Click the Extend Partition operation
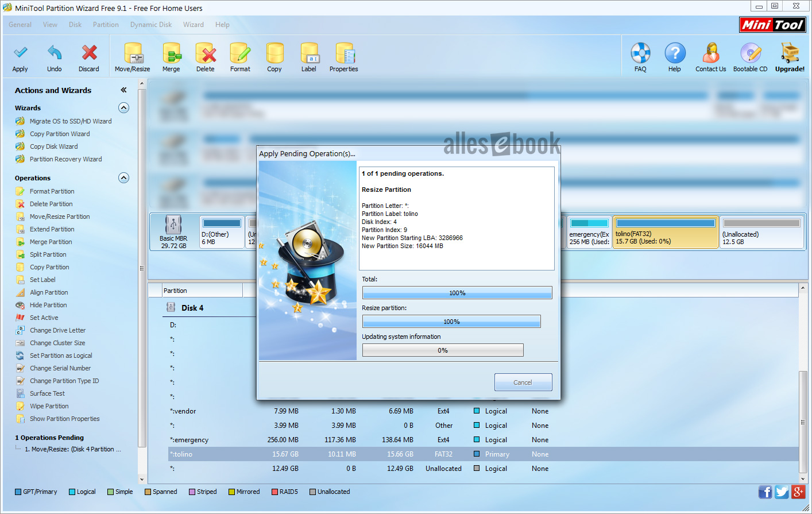Screen dimensions: 812x514 click(x=52, y=229)
